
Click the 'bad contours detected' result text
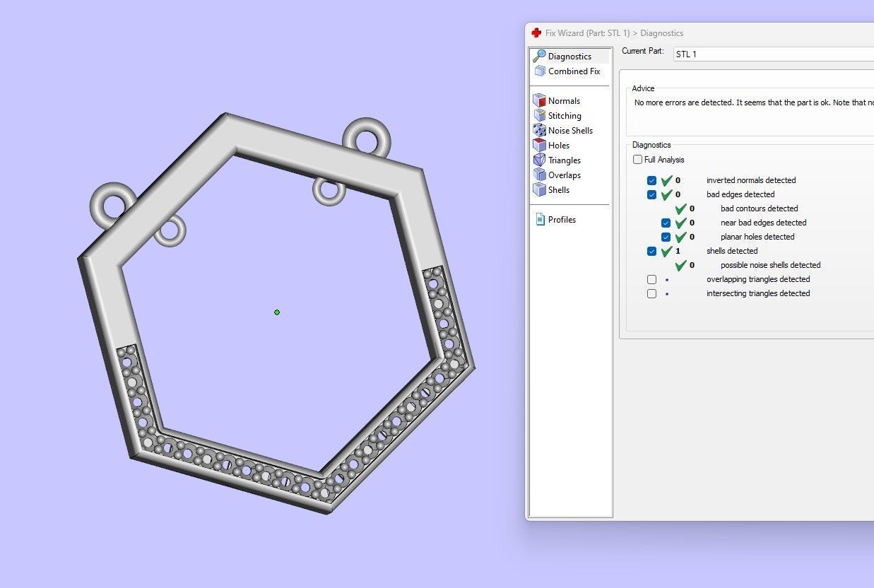coord(759,208)
